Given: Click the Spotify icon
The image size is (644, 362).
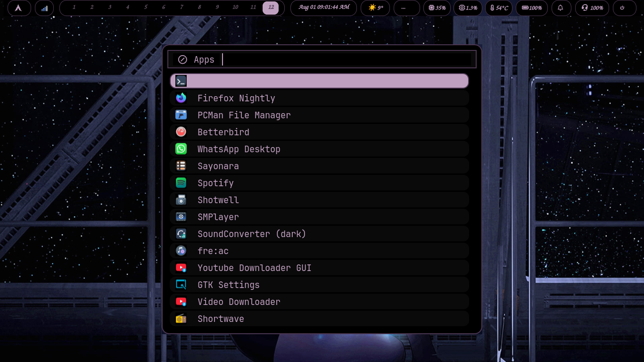Looking at the screenshot, I should tap(181, 183).
